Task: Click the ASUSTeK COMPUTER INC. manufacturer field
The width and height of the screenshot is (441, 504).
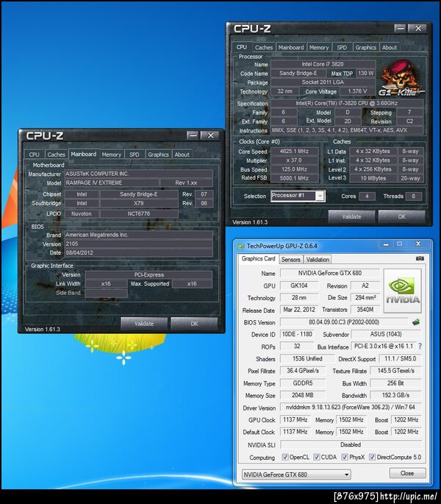Action: [x=139, y=174]
